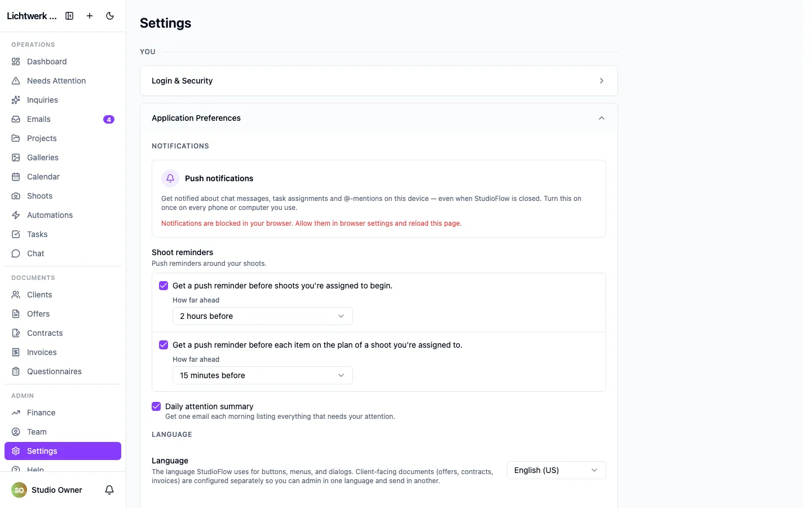Click the Inquiries sparkle icon
The image size is (812, 508).
click(x=16, y=100)
